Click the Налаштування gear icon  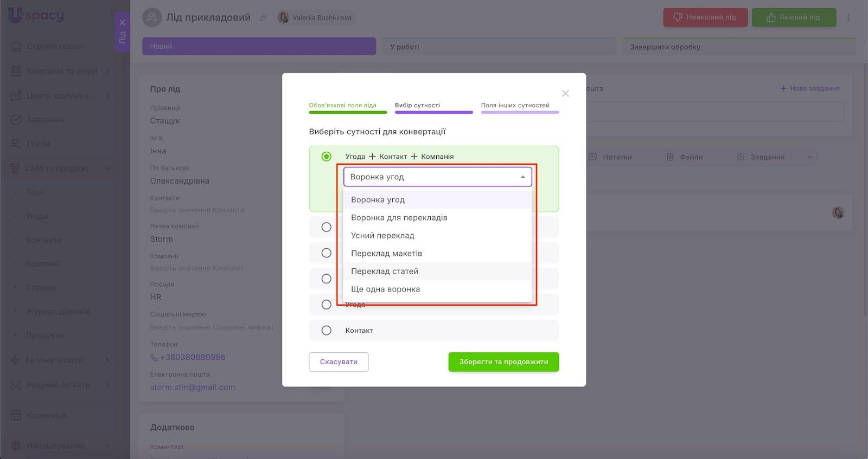click(16, 445)
